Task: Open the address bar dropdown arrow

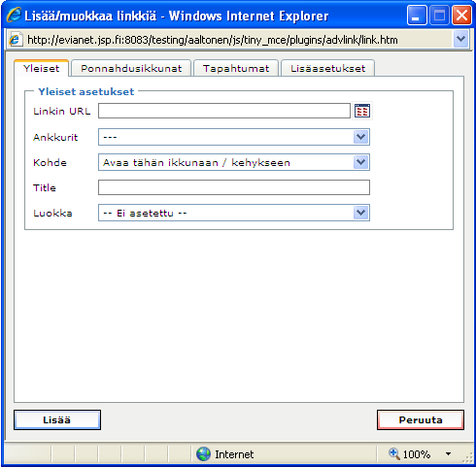Action: coord(460,40)
